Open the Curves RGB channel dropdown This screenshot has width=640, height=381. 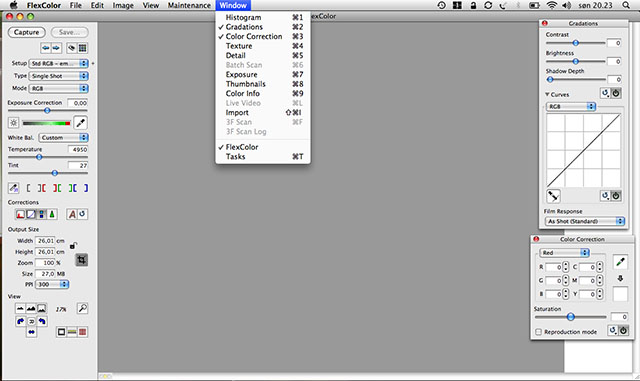[x=571, y=106]
